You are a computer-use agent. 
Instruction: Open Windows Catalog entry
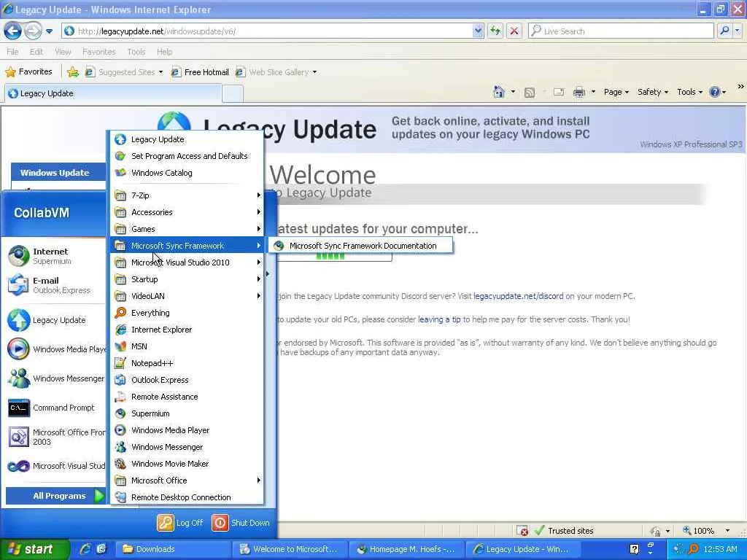pos(187,173)
